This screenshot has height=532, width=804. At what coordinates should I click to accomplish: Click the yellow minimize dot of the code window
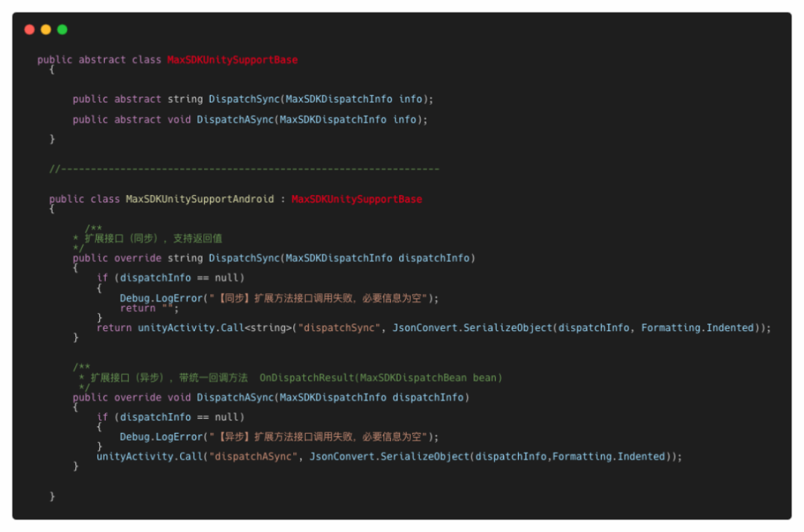click(45, 30)
